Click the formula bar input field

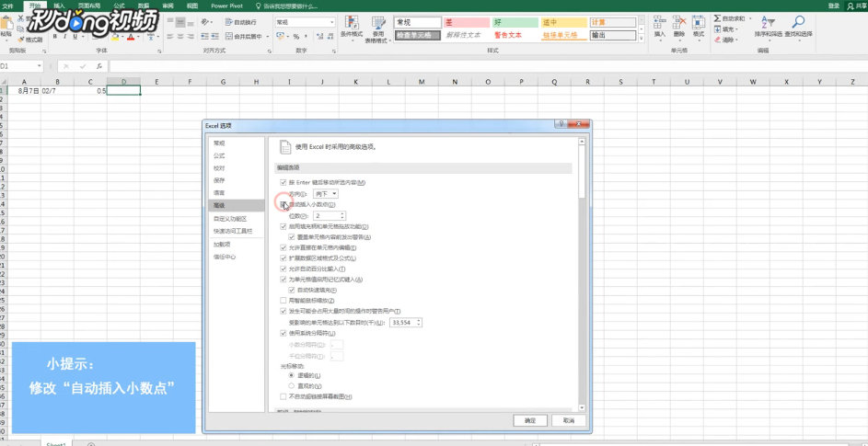click(x=487, y=66)
